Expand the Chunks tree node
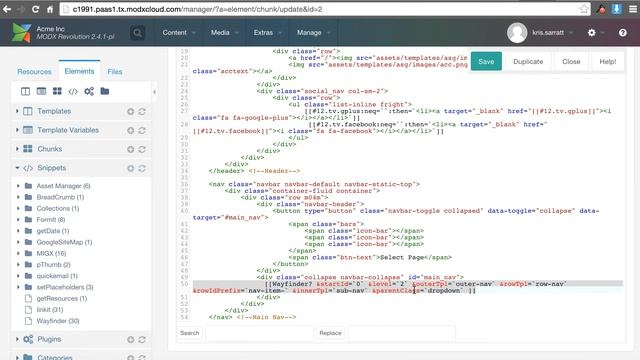The image size is (640, 360). 17,149
